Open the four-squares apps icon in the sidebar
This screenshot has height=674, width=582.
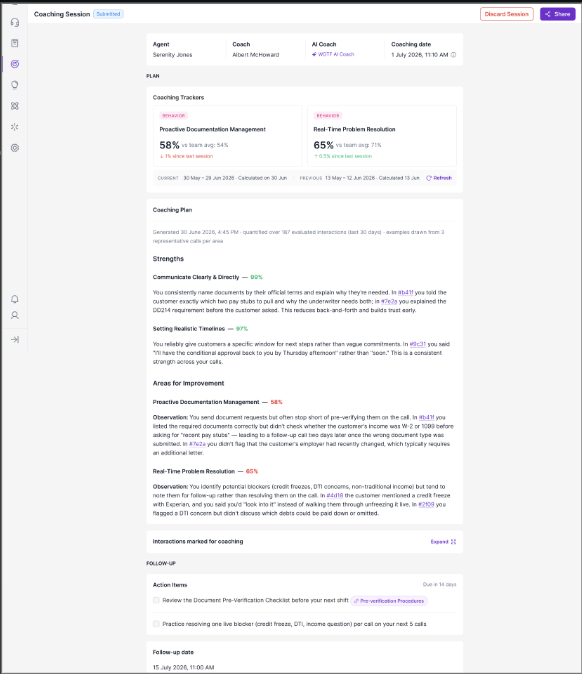pos(15,106)
